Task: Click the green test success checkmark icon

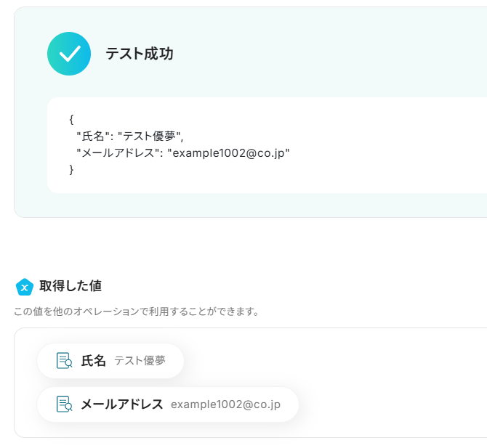Action: pos(69,54)
